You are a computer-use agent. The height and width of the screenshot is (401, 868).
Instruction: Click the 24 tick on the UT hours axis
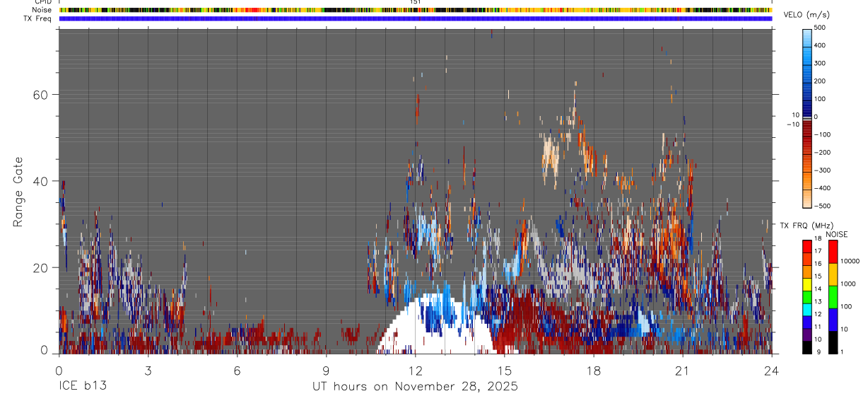pyautogui.click(x=772, y=371)
